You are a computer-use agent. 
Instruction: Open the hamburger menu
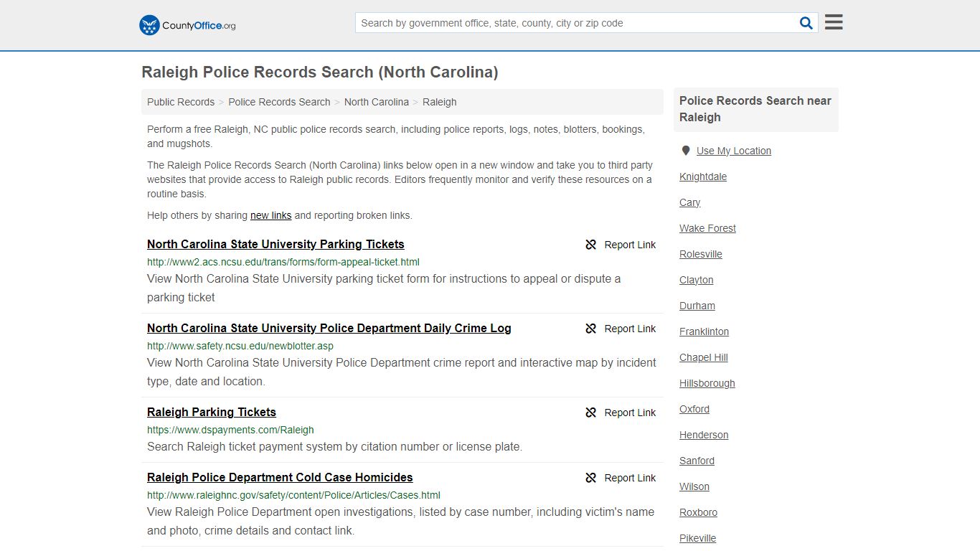[834, 22]
